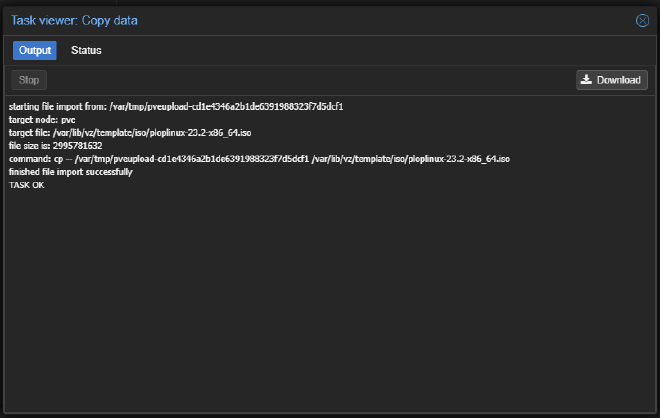Select the Output tab

point(35,50)
